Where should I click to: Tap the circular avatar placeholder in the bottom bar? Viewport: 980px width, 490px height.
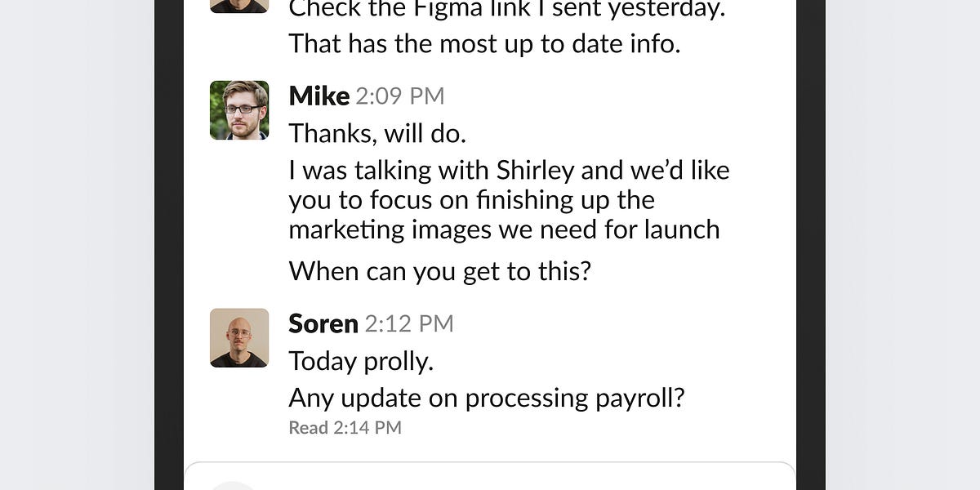(x=233, y=485)
